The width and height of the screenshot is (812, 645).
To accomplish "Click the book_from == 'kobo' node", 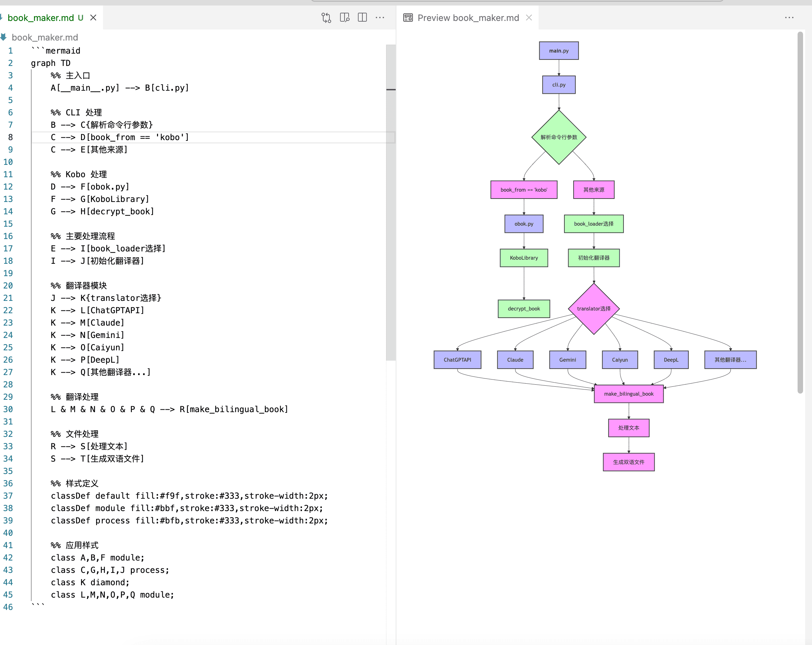I will pyautogui.click(x=523, y=190).
